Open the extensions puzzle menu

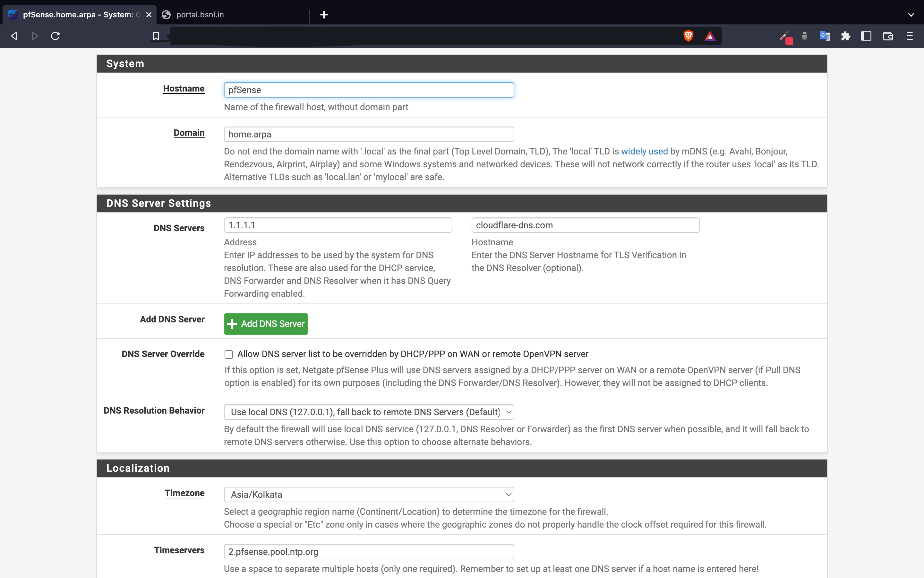[x=845, y=36]
